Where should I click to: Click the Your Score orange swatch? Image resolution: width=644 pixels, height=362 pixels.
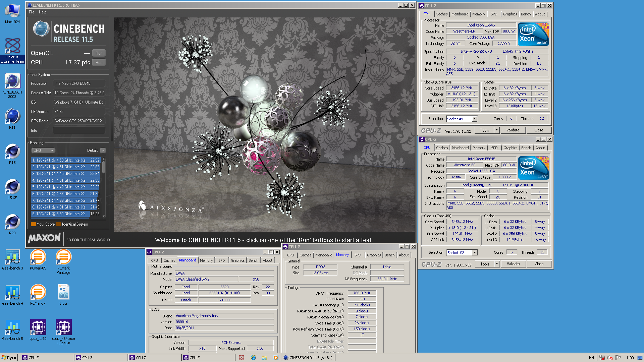click(x=33, y=224)
